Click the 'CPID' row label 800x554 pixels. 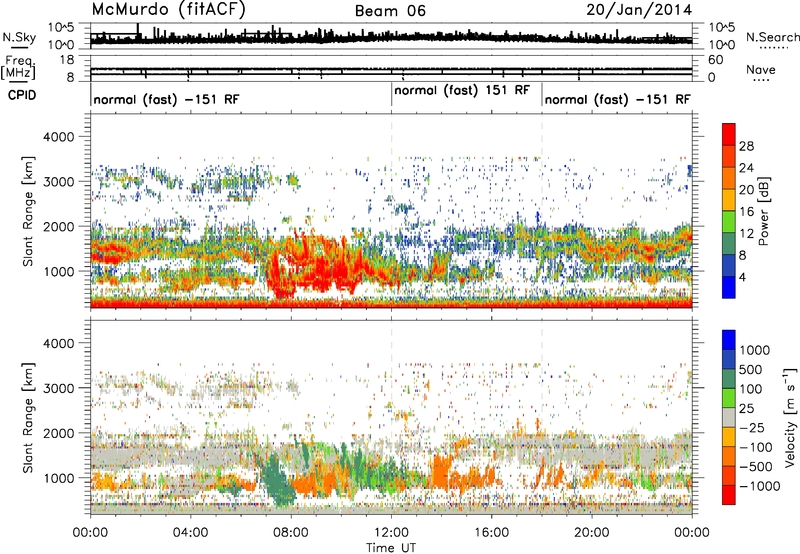pyautogui.click(x=22, y=95)
